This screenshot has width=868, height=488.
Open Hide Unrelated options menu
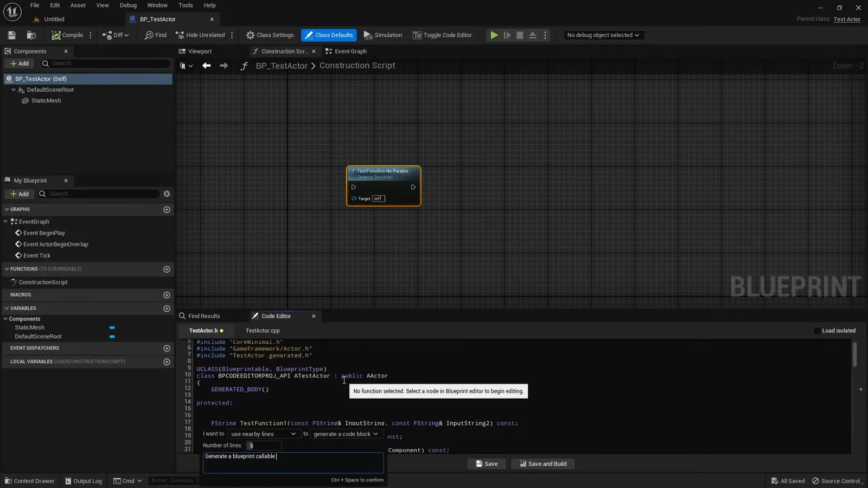[x=232, y=35]
